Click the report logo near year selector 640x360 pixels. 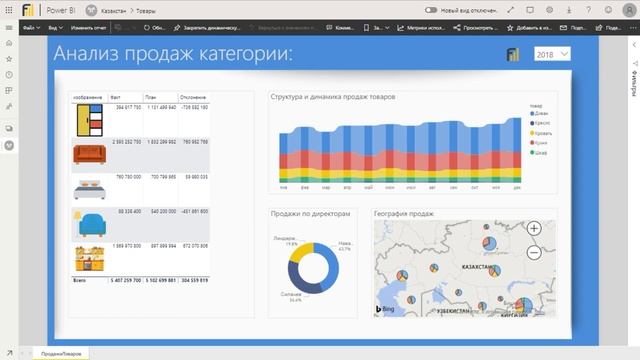[x=513, y=54]
